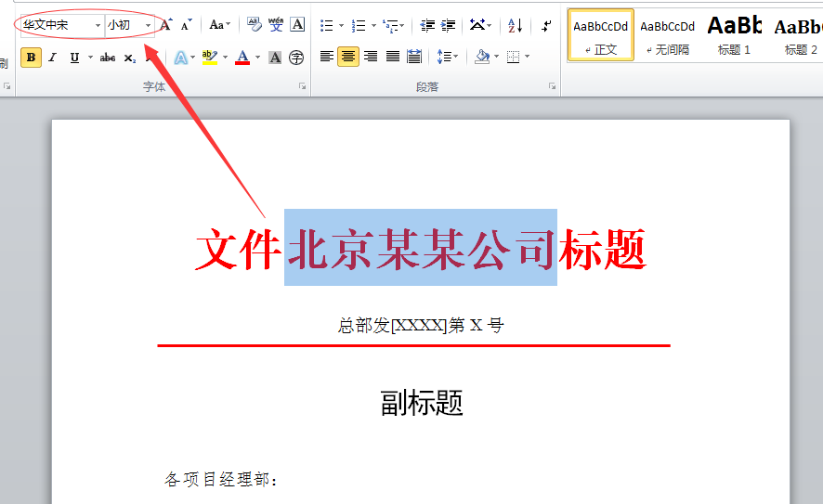This screenshot has width=823, height=504.
Task: Click the sort A-Z icon
Action: coord(516,25)
